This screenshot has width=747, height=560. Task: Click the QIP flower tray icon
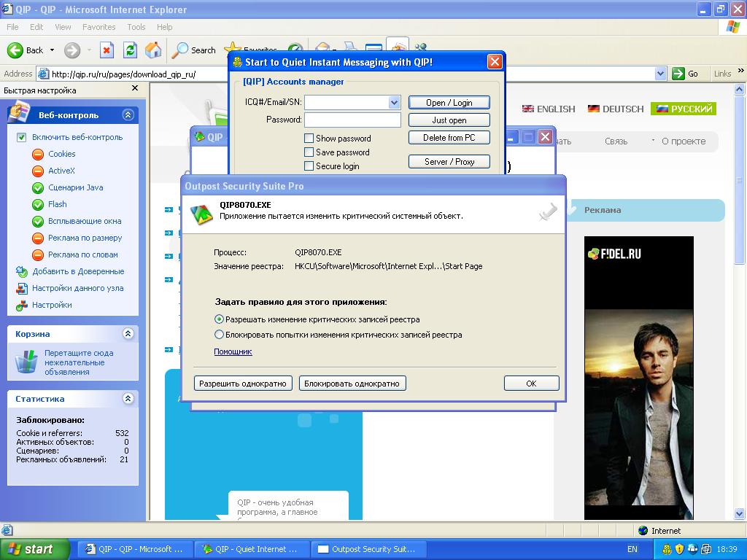[667, 549]
